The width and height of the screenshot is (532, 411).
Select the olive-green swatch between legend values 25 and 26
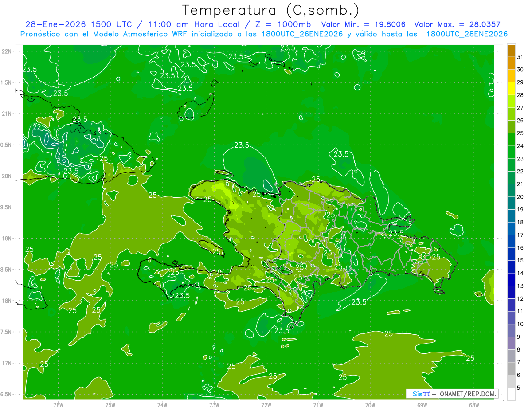point(511,127)
